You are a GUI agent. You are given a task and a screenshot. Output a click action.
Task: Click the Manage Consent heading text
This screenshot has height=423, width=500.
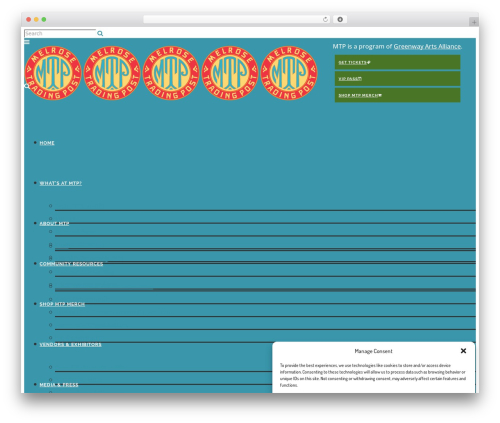(373, 351)
